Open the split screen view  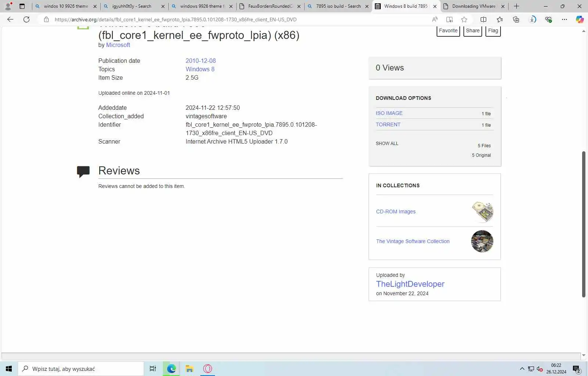point(483,19)
